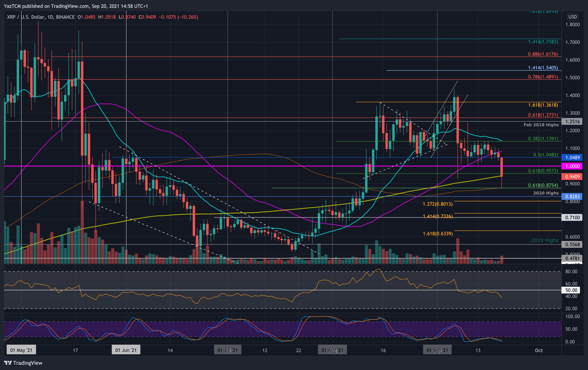Click the USD currency button
Image resolution: width=588 pixels, height=370 pixels.
[x=572, y=17]
